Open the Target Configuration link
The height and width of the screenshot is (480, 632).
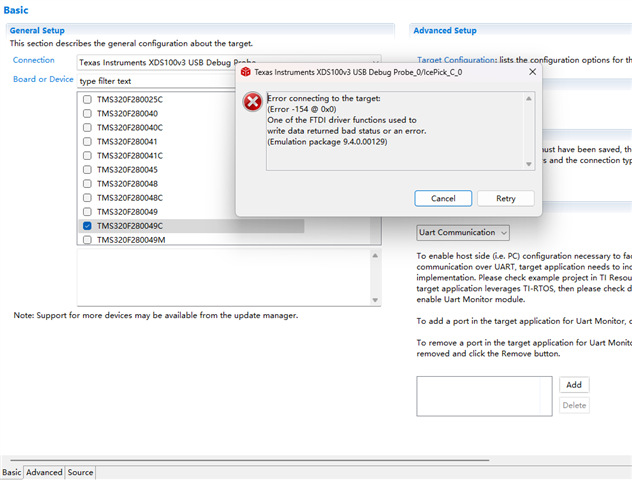[456, 60]
